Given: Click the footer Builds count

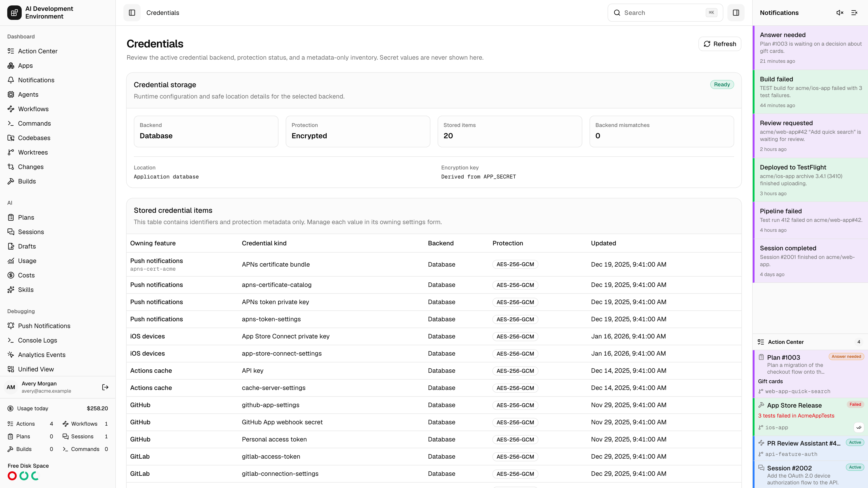Looking at the screenshot, I should (51, 449).
